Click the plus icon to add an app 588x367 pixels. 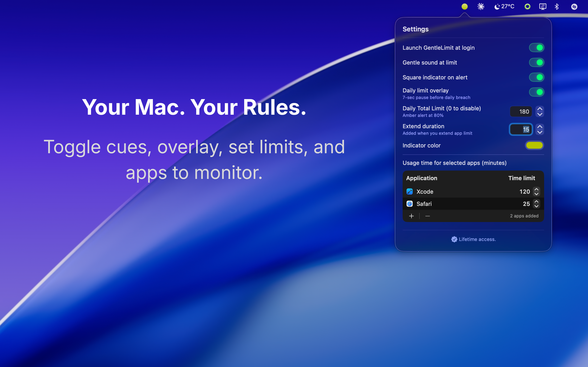pos(411,216)
